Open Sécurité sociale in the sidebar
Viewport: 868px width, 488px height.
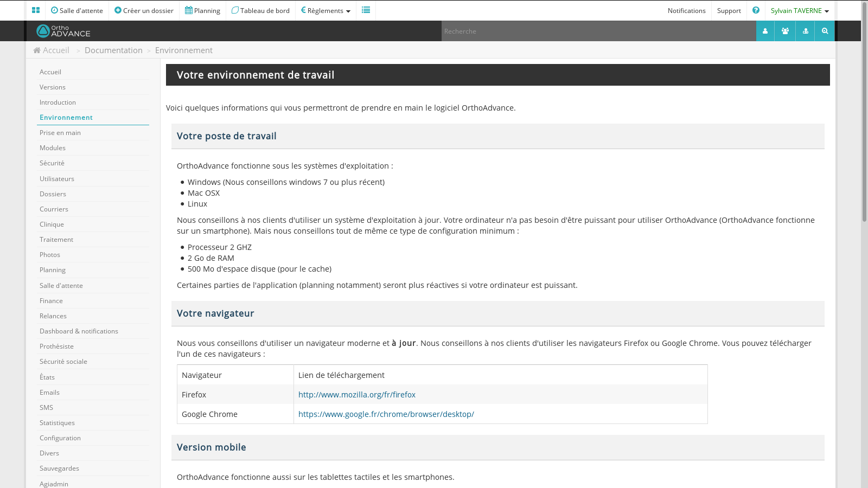coord(93,362)
